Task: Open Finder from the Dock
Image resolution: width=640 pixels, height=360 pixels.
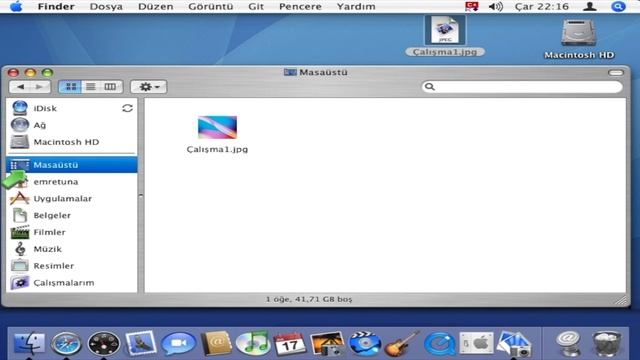Action: [29, 343]
